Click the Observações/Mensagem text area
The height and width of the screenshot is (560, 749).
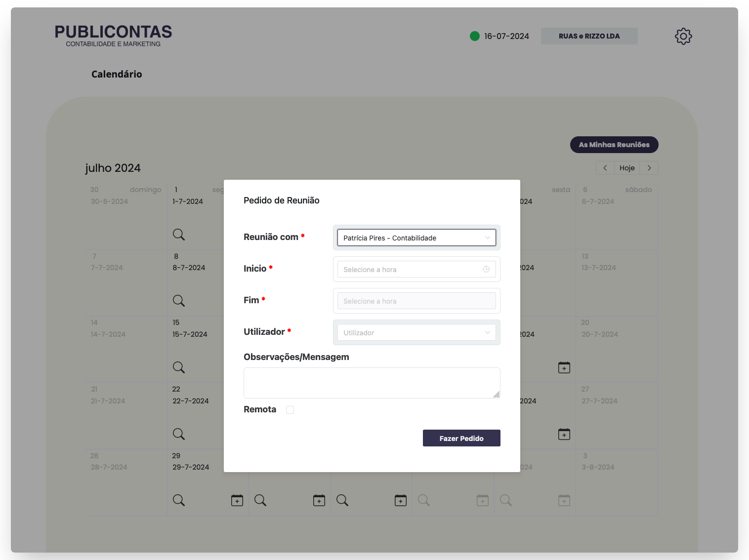(x=372, y=383)
